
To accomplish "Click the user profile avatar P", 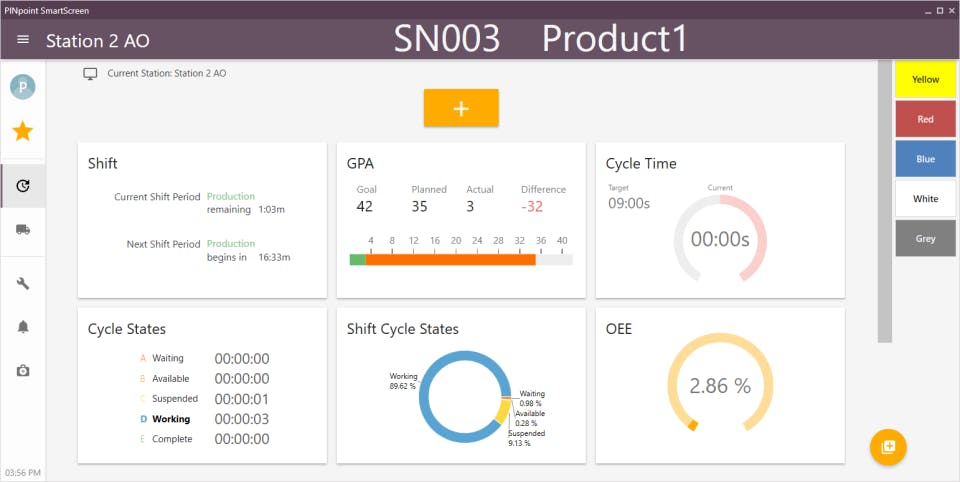I will pos(23,87).
